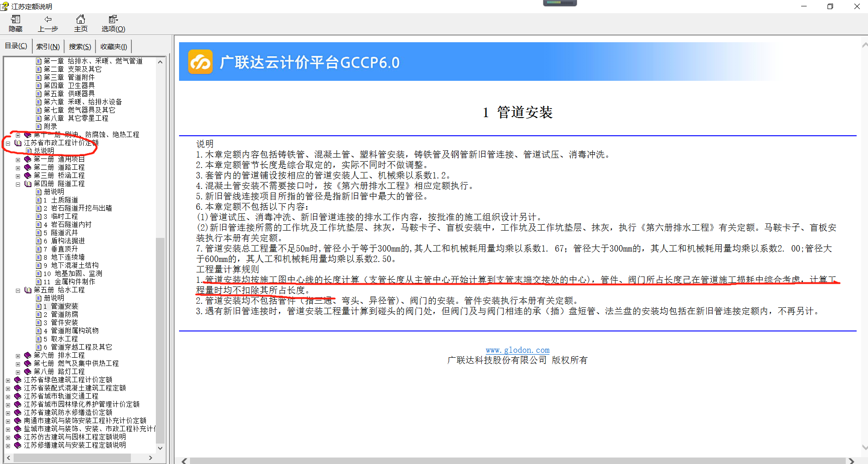Screen dimensions: 868x464
Task: Open 6 管道穿越工程及其它 tree item
Action: click(x=78, y=347)
